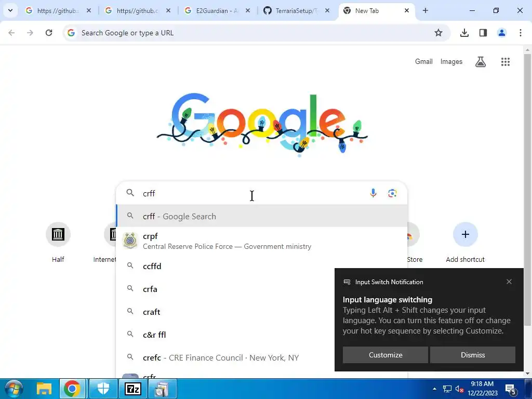
Task: Reload the current page
Action: point(49,33)
